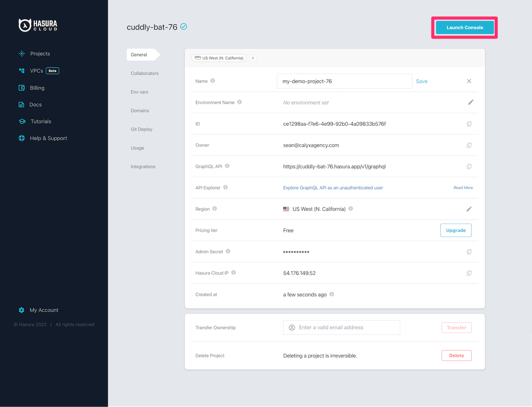Click the plus to add a new region

click(253, 58)
